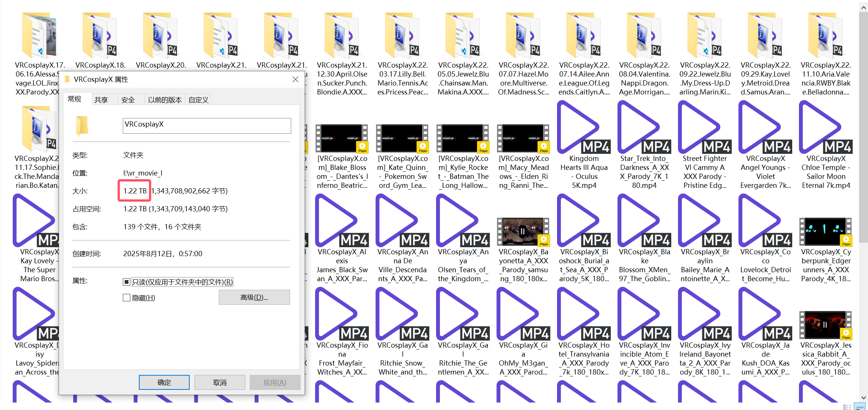
Task: Open the Cyberpunk_Edgerunners video thumbnail
Action: (x=825, y=232)
